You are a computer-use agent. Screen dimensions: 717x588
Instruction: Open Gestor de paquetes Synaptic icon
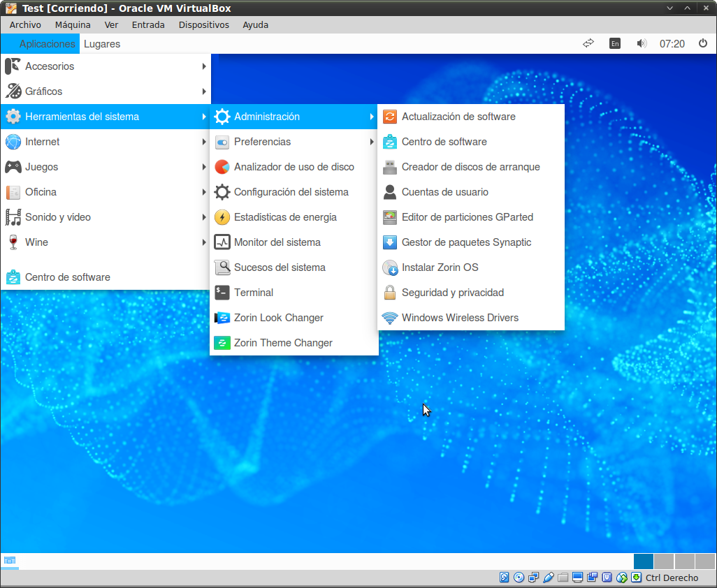click(x=390, y=242)
